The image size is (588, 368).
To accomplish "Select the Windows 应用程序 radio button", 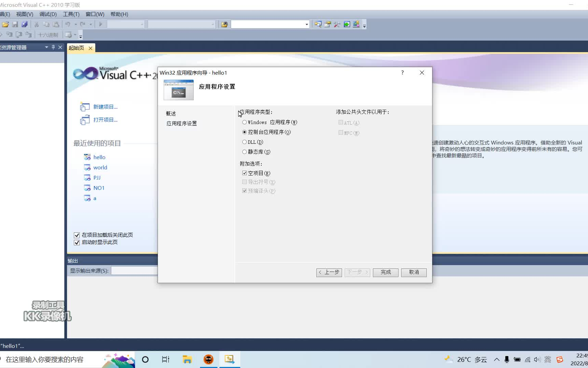I will 244,122.
